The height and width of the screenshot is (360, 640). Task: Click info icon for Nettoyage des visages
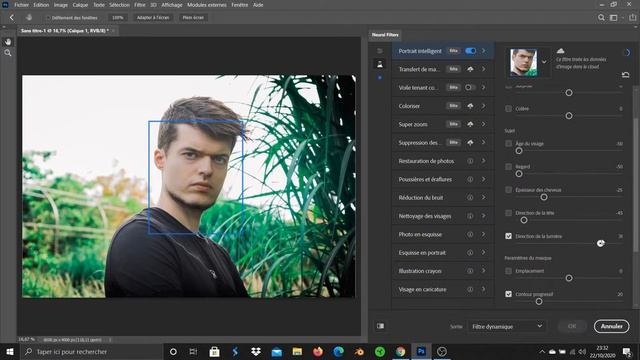pos(470,216)
